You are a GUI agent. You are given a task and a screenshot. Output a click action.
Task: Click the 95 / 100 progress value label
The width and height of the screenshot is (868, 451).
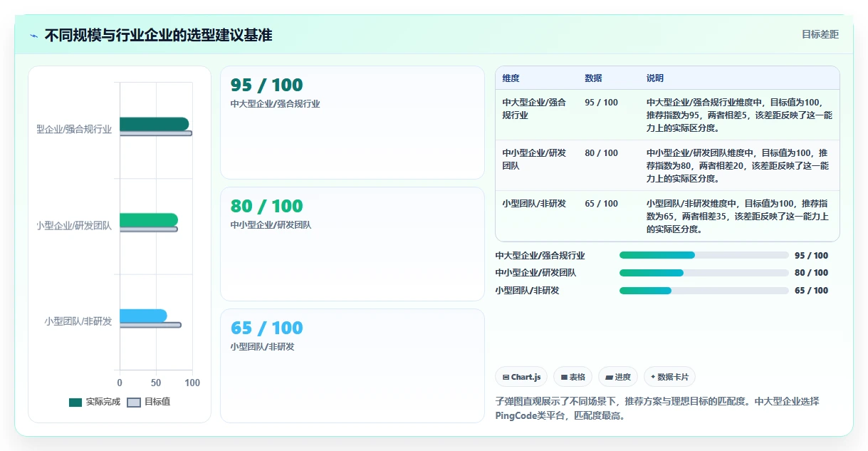pos(811,256)
